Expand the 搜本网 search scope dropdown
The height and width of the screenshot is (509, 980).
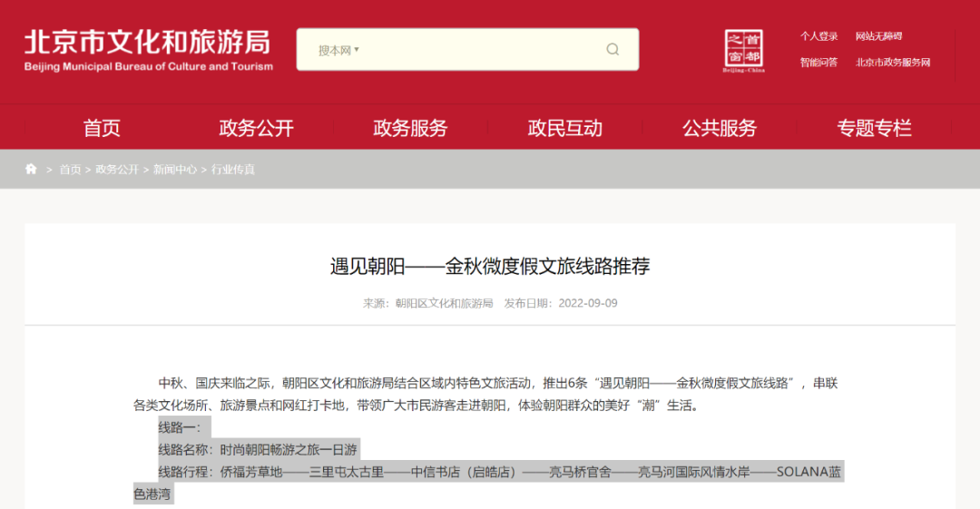(338, 50)
